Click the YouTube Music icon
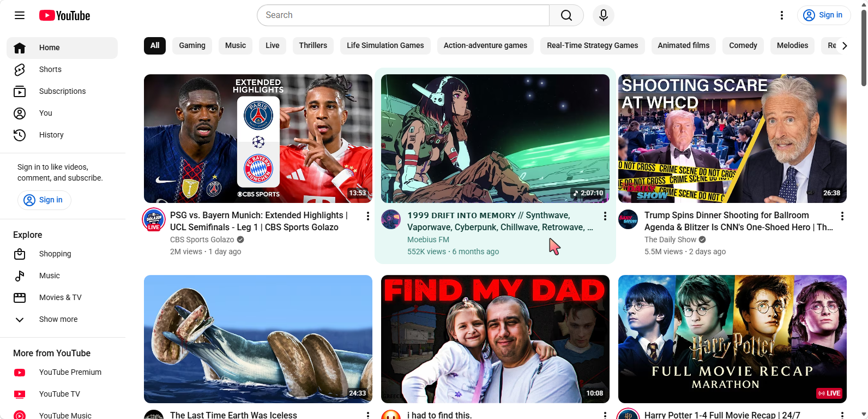 pos(20,416)
